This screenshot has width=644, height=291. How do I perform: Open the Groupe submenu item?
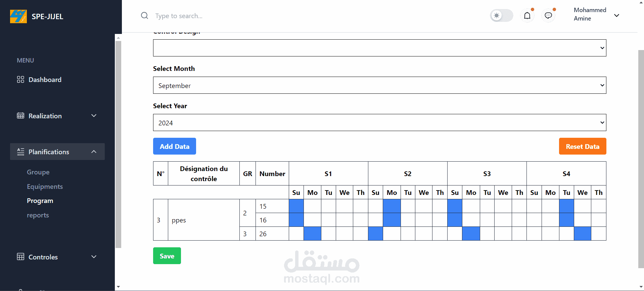(38, 172)
